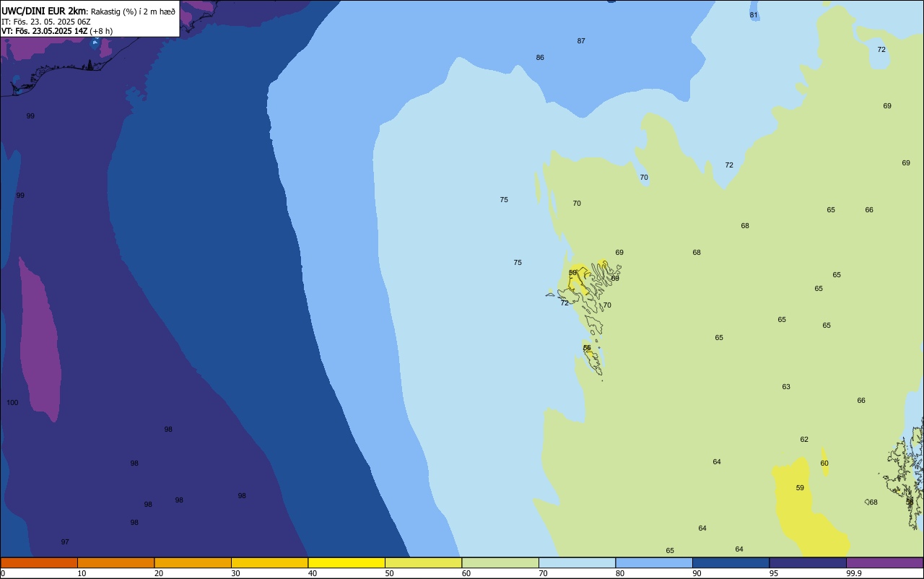Click the humidity value 87 on the map

click(x=581, y=41)
